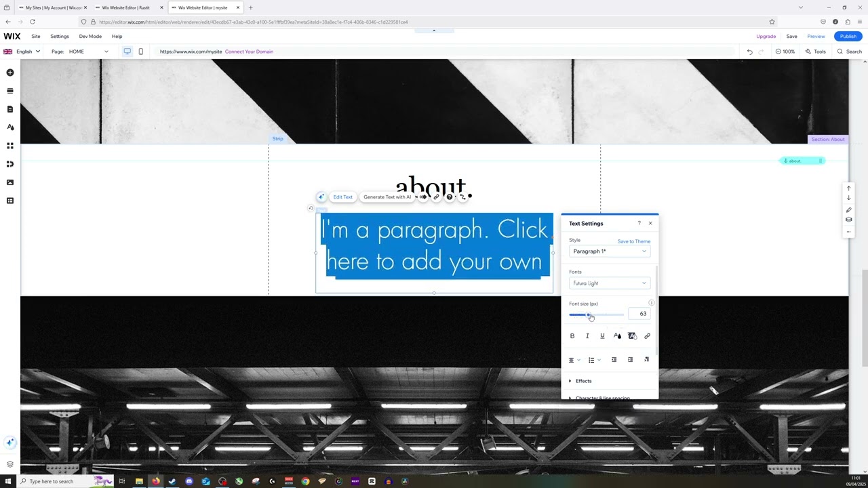Close the Text Settings panel
Viewport: 868px width, 488px height.
(650, 224)
